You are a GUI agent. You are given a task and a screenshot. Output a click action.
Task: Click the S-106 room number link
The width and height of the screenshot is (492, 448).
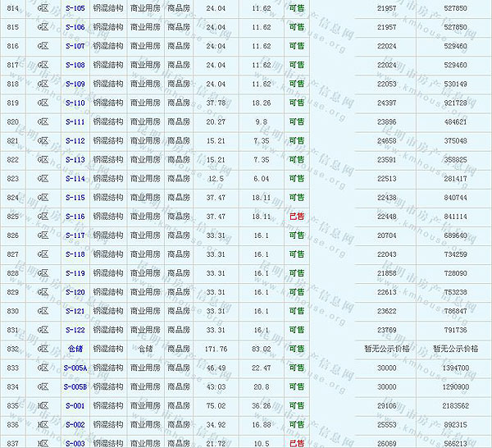click(74, 27)
